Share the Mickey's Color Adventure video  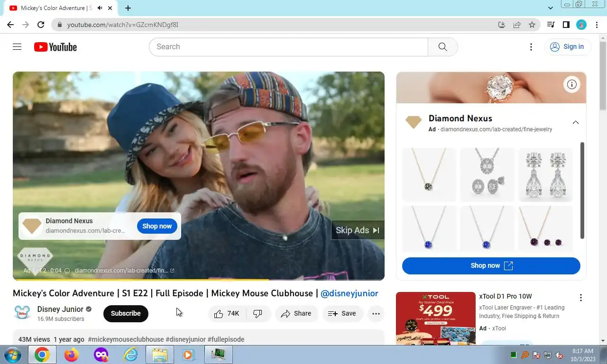[x=296, y=313]
